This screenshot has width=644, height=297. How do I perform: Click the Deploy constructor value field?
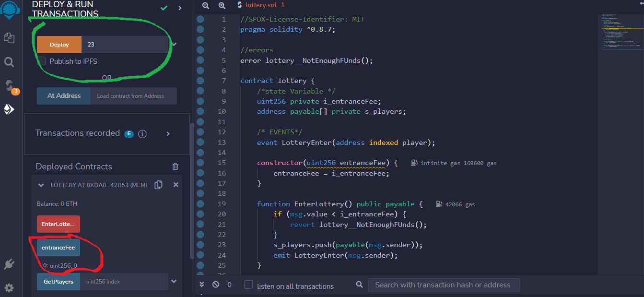pos(125,45)
